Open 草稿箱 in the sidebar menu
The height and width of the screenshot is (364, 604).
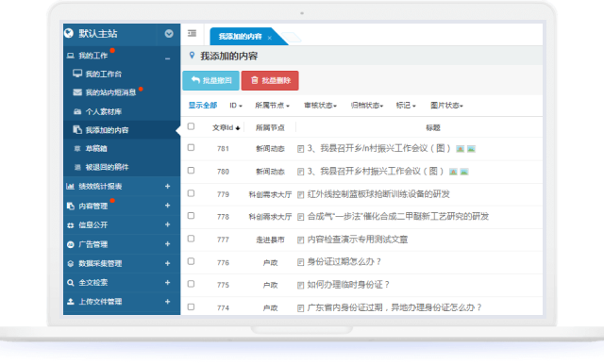(96, 149)
